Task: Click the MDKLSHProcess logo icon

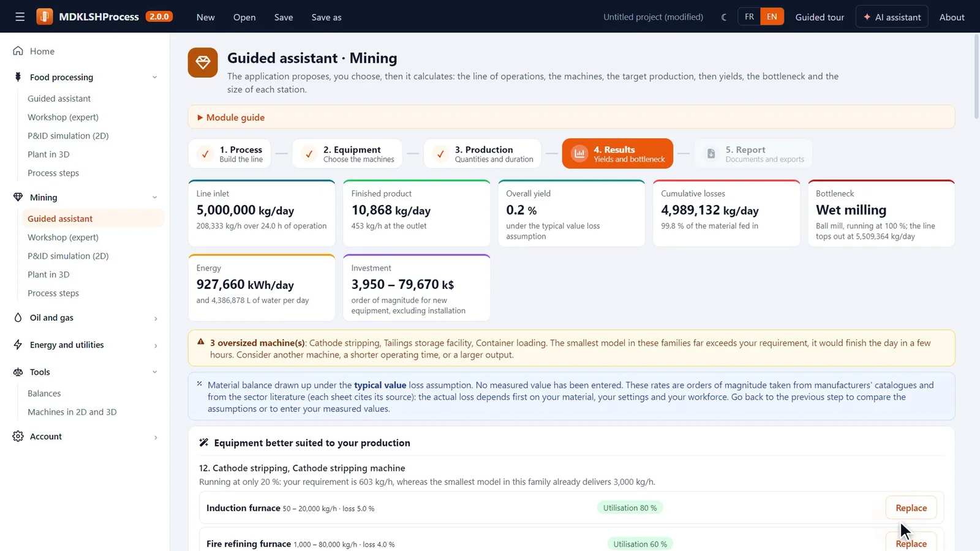Action: (x=45, y=17)
